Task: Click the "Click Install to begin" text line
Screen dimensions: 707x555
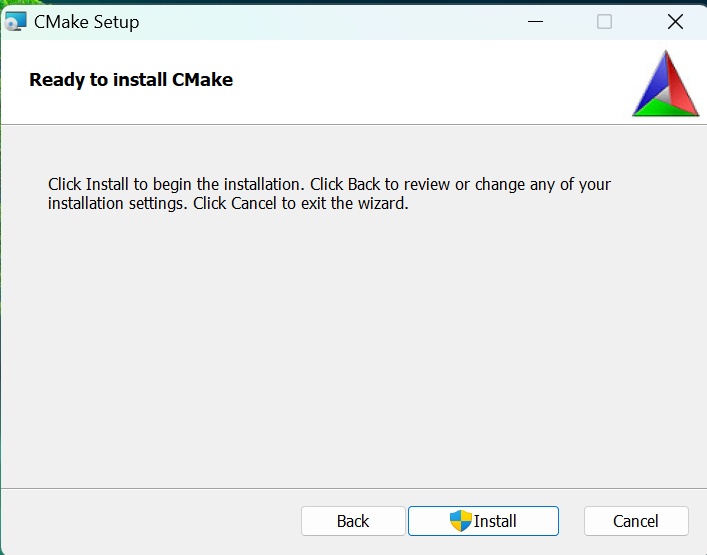Action: tap(329, 184)
